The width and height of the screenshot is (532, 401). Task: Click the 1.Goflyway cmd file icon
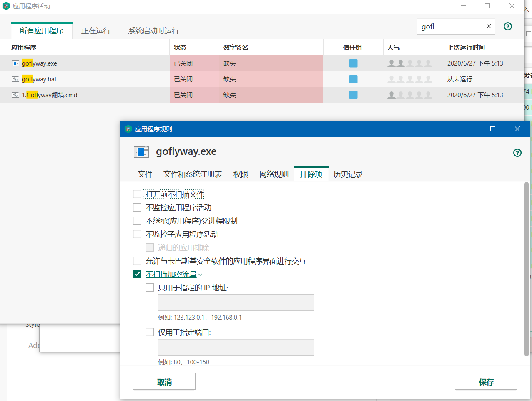[15, 95]
